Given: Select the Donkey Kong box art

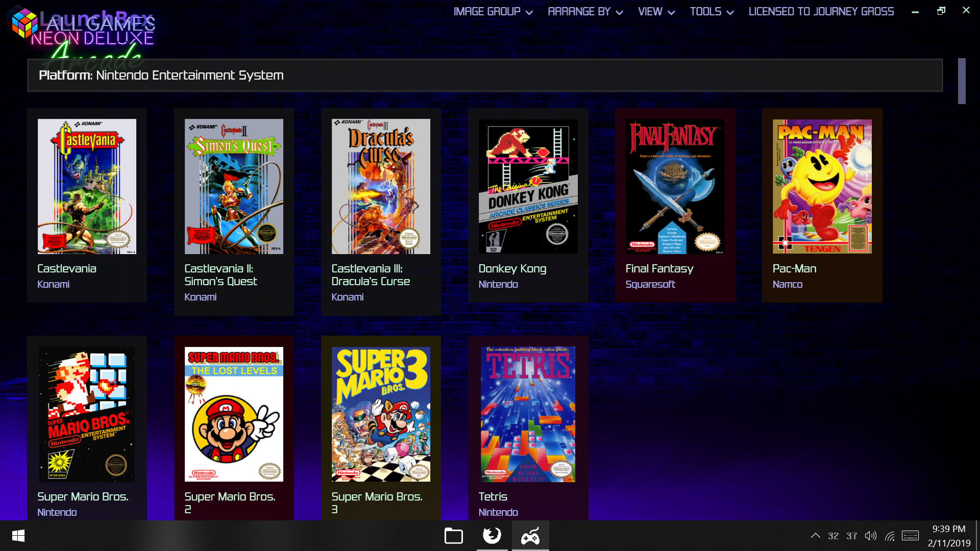Looking at the screenshot, I should [528, 186].
